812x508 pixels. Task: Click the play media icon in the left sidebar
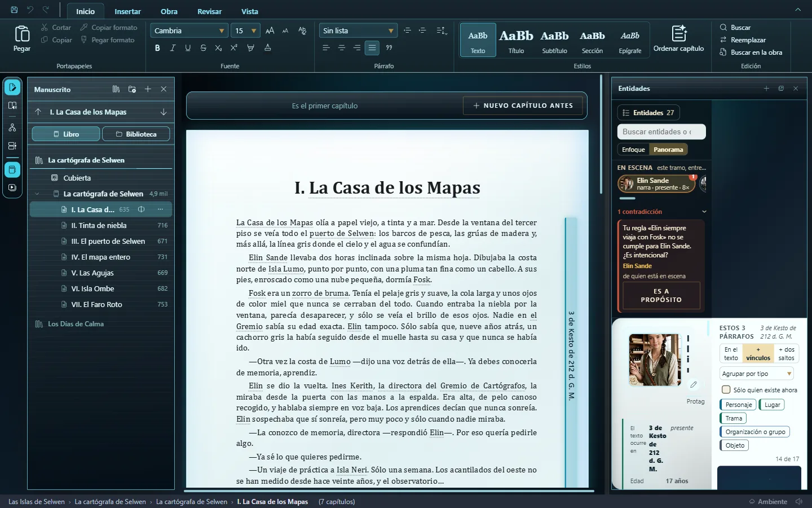click(12, 187)
